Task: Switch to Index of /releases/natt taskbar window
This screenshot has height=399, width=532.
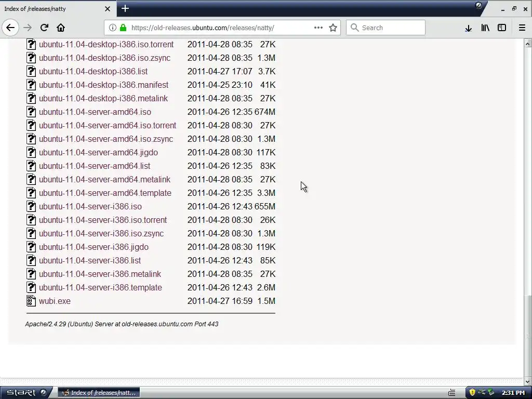Action: pyautogui.click(x=99, y=393)
